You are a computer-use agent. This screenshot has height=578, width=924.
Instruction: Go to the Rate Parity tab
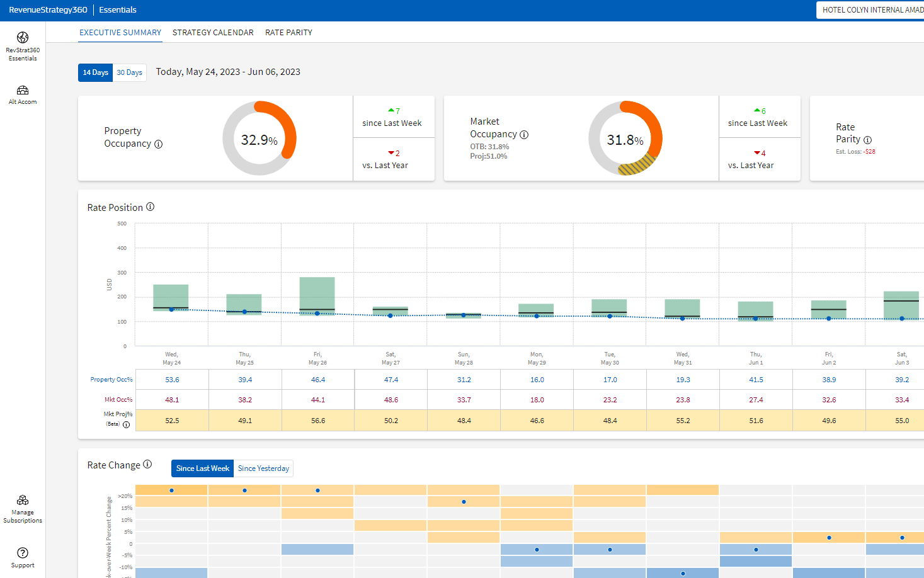(x=288, y=33)
